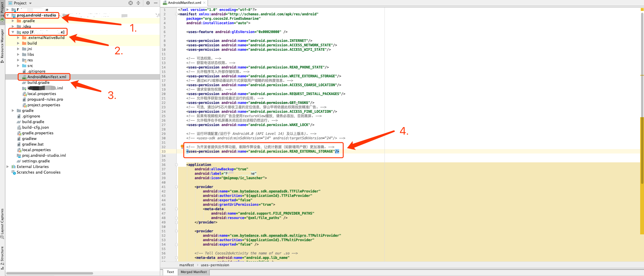Fold the first provider block at line 41
644x276 pixels.
(x=176, y=187)
